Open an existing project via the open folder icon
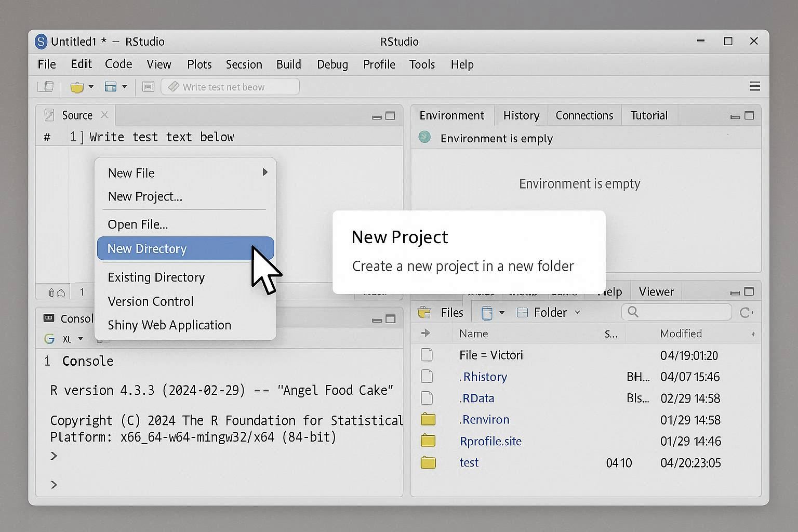 [78, 86]
